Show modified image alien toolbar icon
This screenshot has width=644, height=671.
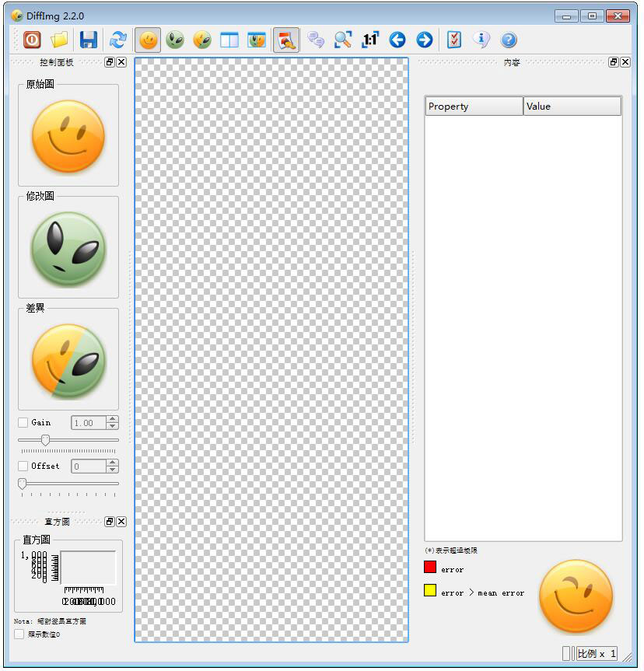point(175,40)
